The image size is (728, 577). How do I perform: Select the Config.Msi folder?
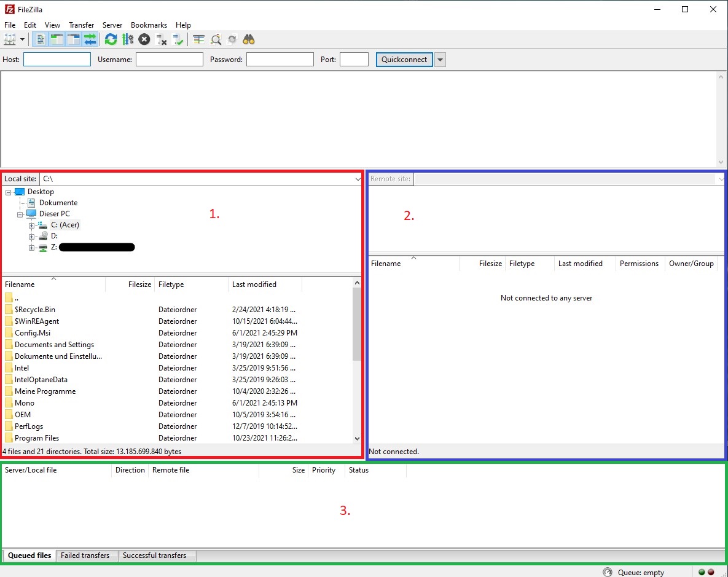point(33,332)
